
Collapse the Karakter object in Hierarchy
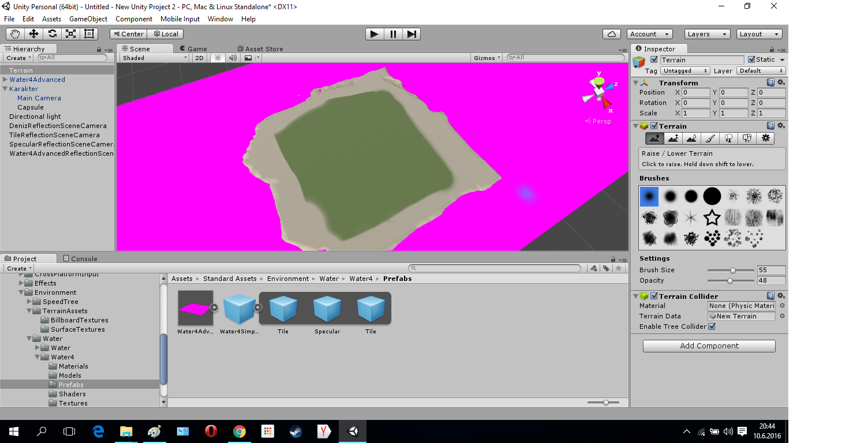(x=5, y=89)
